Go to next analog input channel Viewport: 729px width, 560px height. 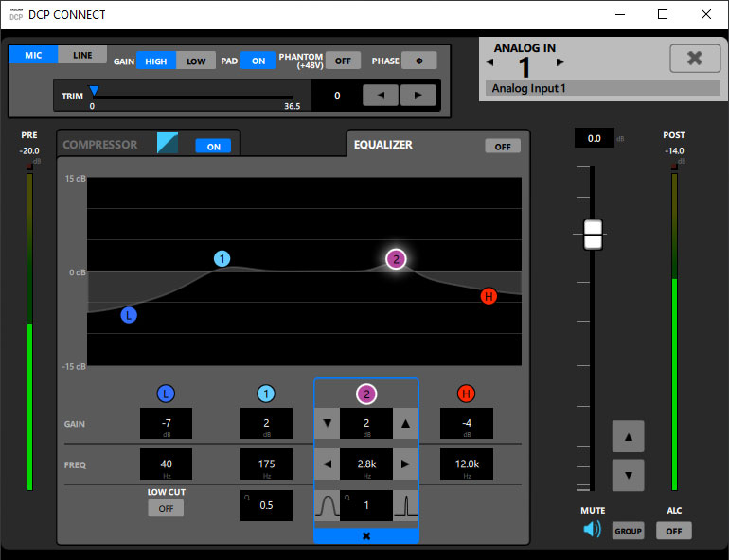pyautogui.click(x=560, y=61)
